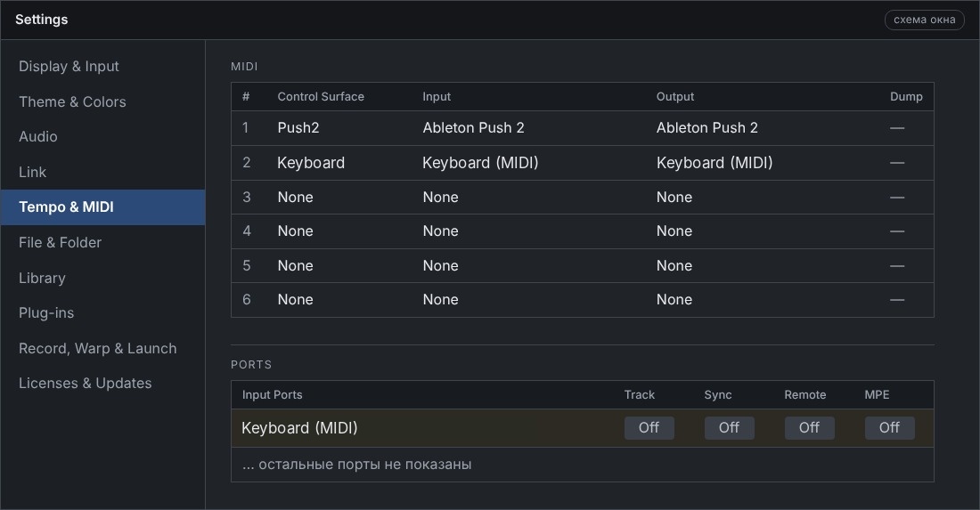Click the PORTS section label

(251, 365)
